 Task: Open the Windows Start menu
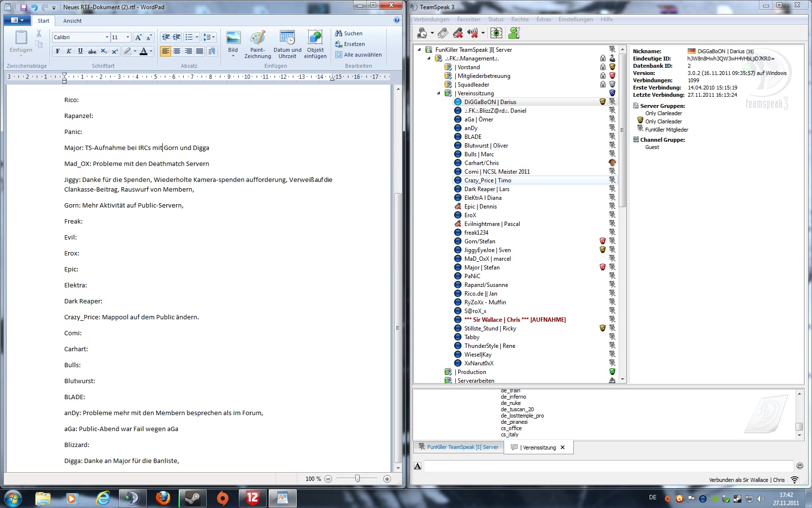[x=13, y=498]
